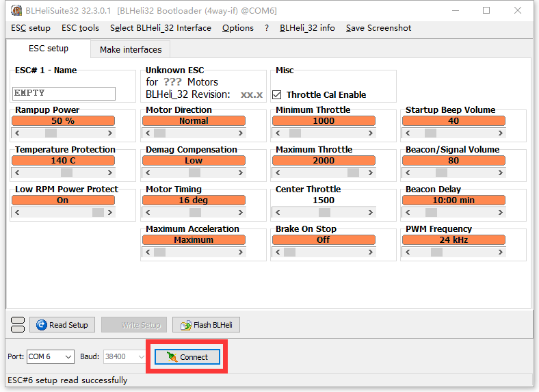Viewport: 539px width, 392px height.
Task: Open the ESC setup menu
Action: [31, 28]
